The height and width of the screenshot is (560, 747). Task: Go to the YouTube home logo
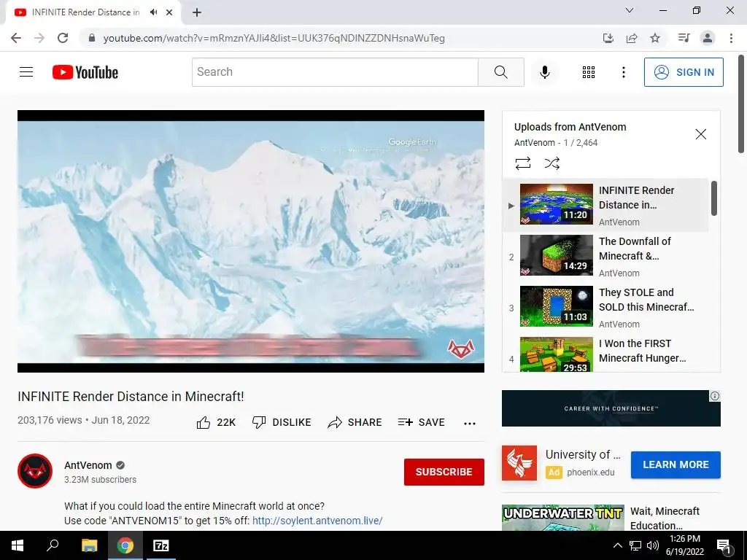(85, 72)
